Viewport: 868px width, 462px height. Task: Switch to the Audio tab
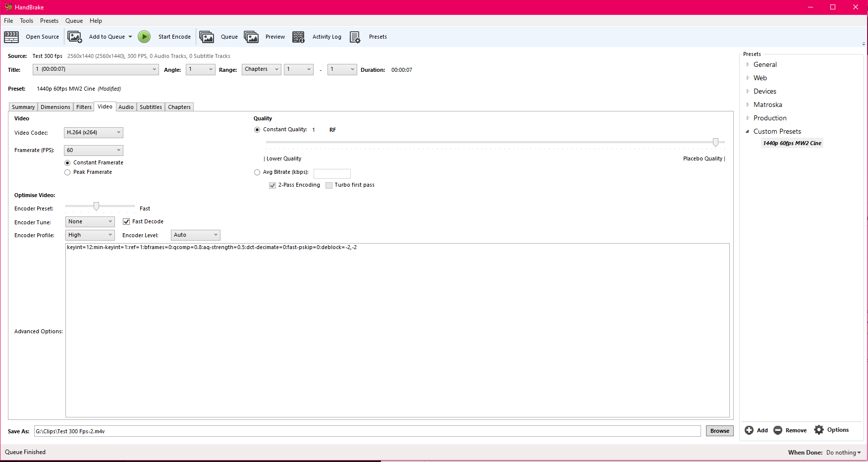tap(126, 106)
